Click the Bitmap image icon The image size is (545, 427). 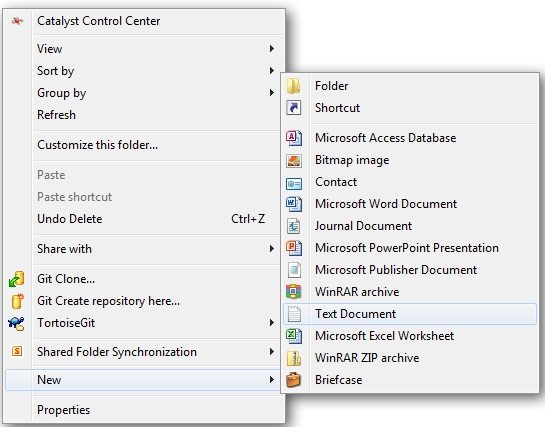(294, 160)
